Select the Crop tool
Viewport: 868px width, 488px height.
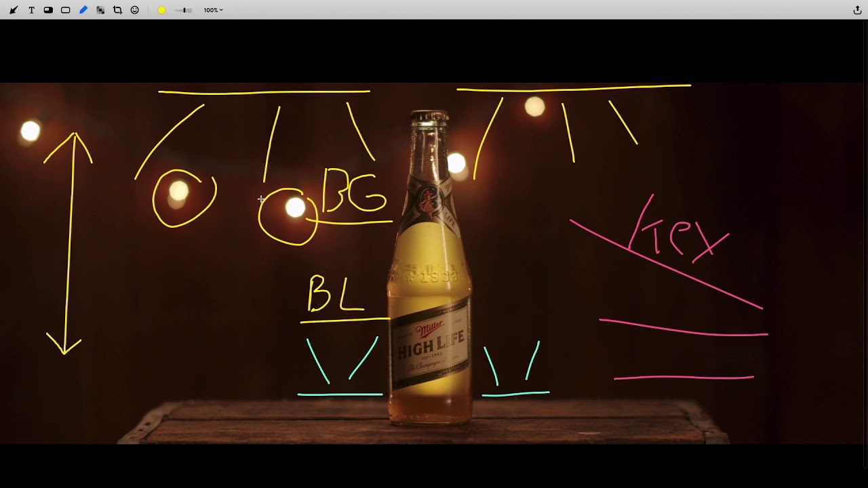tap(117, 10)
